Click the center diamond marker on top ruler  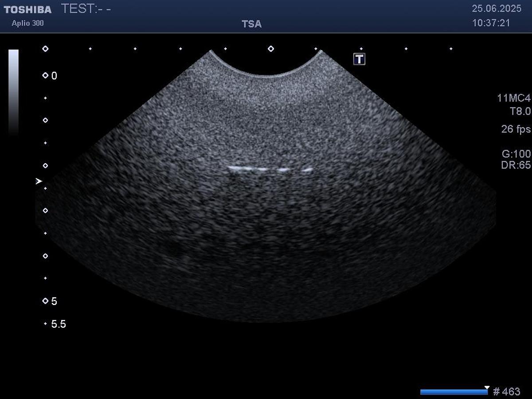(271, 49)
